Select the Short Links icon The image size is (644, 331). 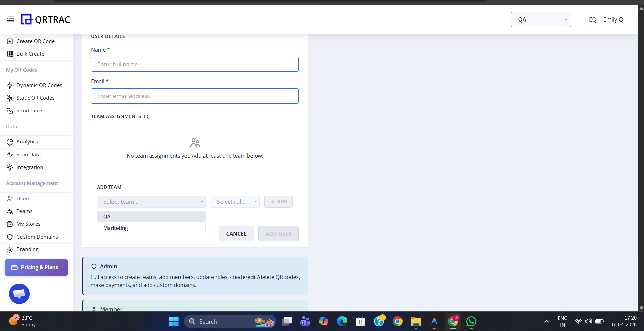[x=9, y=110]
